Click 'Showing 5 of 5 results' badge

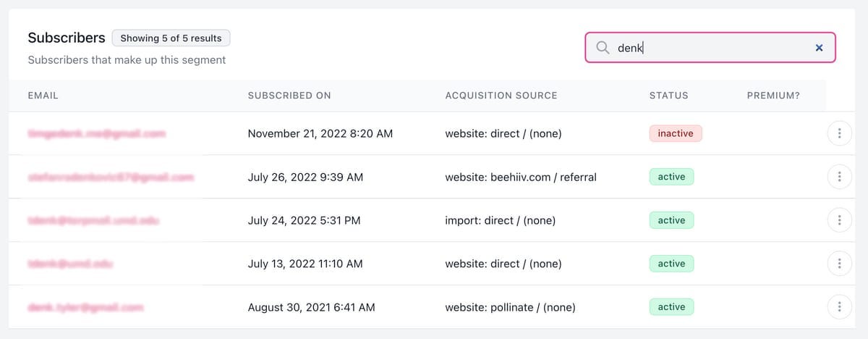click(171, 38)
